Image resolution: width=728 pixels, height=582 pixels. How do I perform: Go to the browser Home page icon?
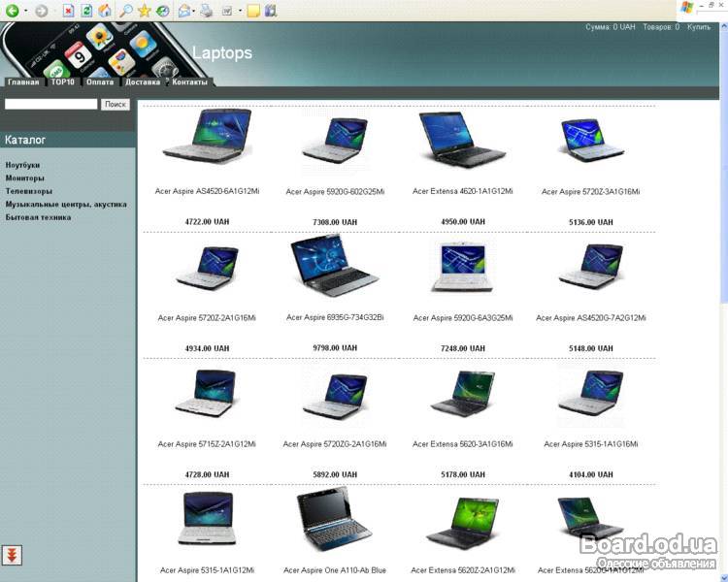pyautogui.click(x=104, y=11)
